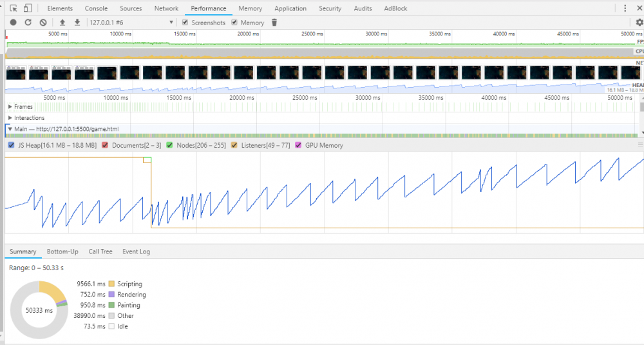The height and width of the screenshot is (345, 644).
Task: Reload page and start profiling
Action: [x=28, y=23]
